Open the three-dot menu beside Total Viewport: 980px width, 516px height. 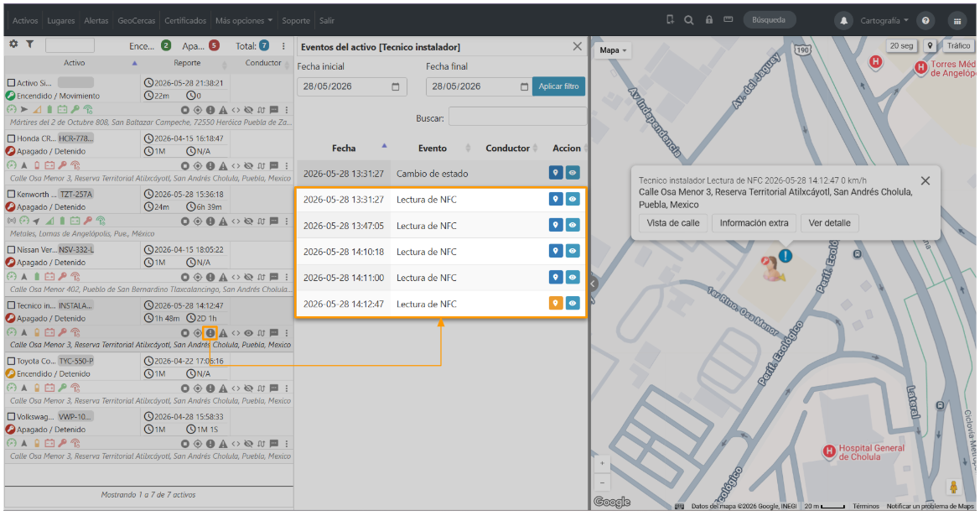(283, 45)
